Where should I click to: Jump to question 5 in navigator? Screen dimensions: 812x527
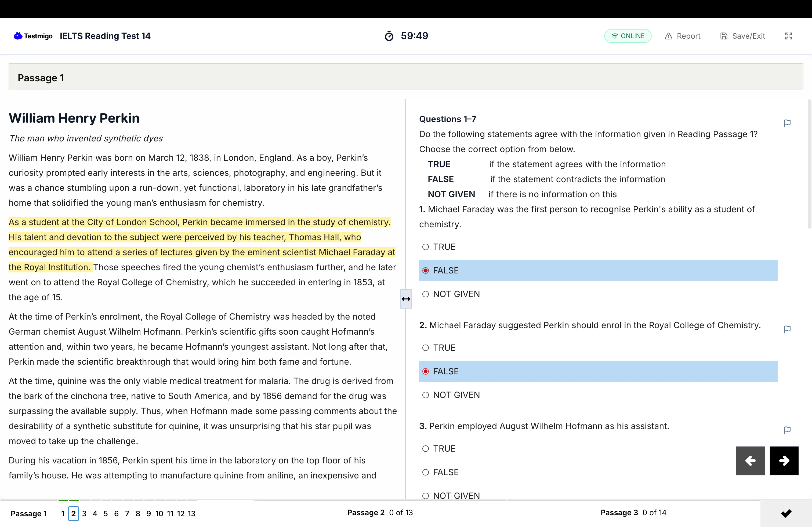pyautogui.click(x=106, y=513)
